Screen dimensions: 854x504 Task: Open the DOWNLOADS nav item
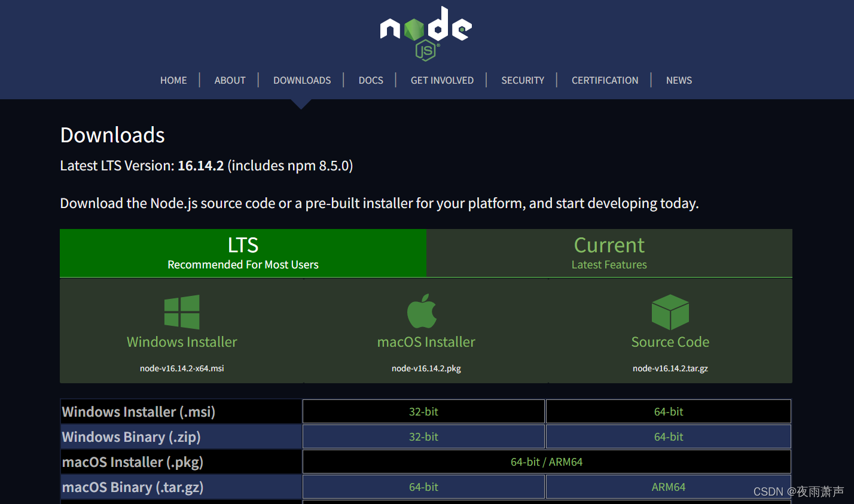pyautogui.click(x=302, y=80)
